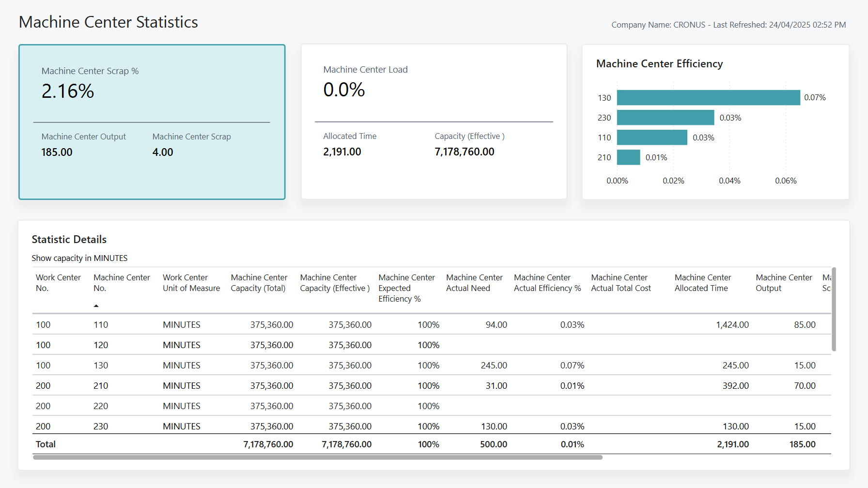Click the shortest bar for machine center 210

pos(628,157)
